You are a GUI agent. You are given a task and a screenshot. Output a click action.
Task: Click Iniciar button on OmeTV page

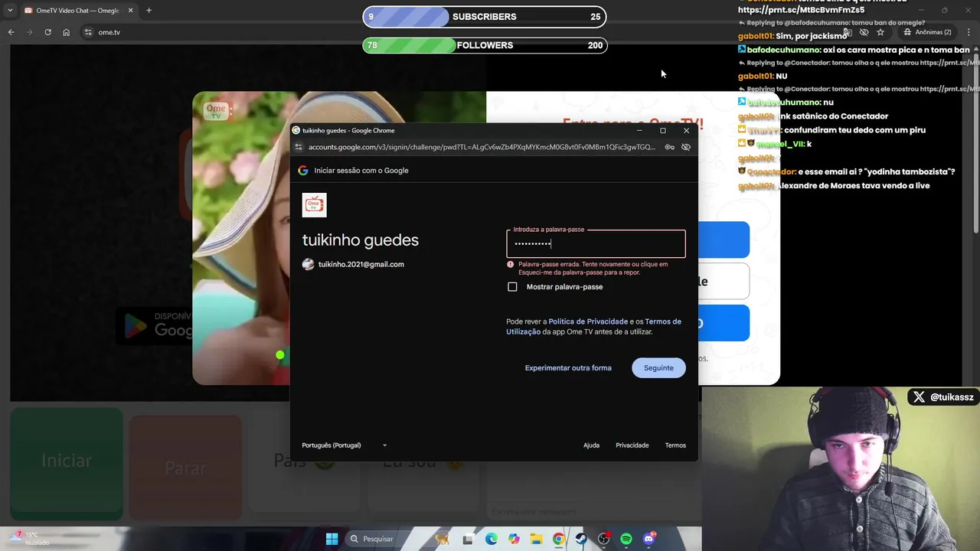click(67, 461)
